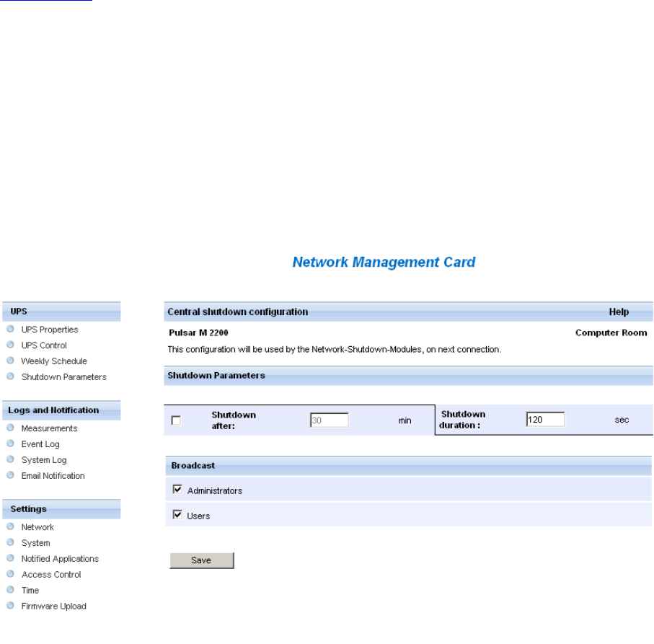Image resolution: width=654 pixels, height=644 pixels.
Task: Click bullet icon beside System setting
Action: pyautogui.click(x=10, y=542)
